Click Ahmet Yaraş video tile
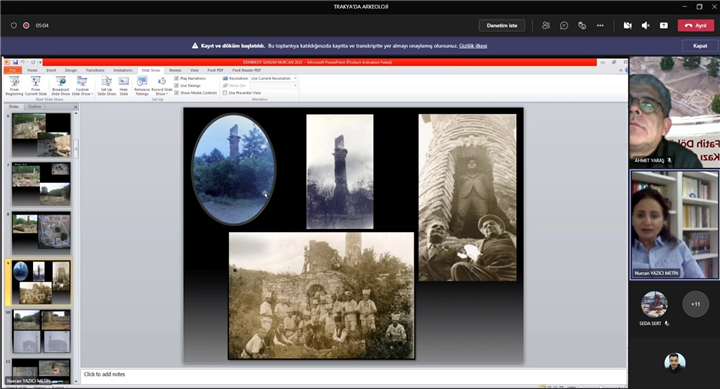Image resolution: width=720 pixels, height=389 pixels. [x=674, y=112]
